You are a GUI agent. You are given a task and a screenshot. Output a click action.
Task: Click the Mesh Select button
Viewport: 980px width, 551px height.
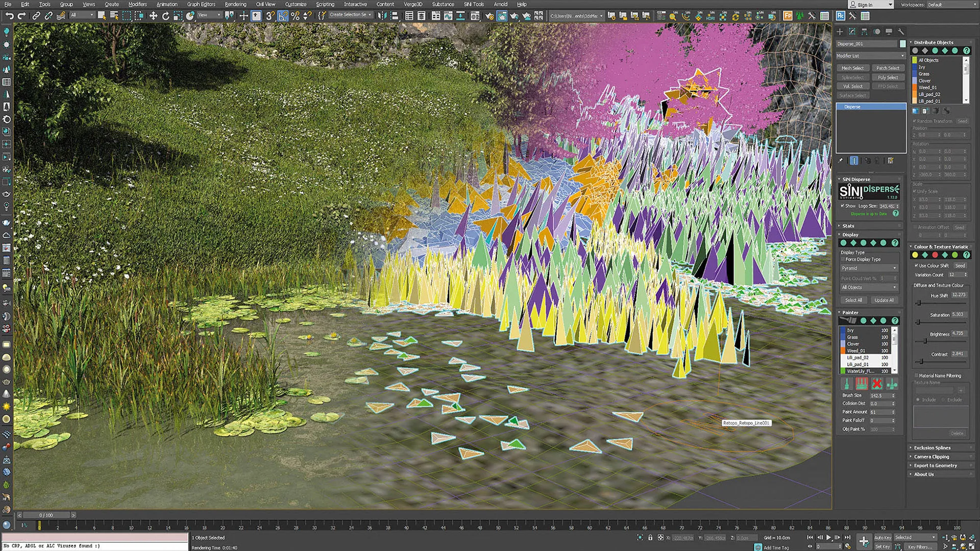[x=853, y=68]
